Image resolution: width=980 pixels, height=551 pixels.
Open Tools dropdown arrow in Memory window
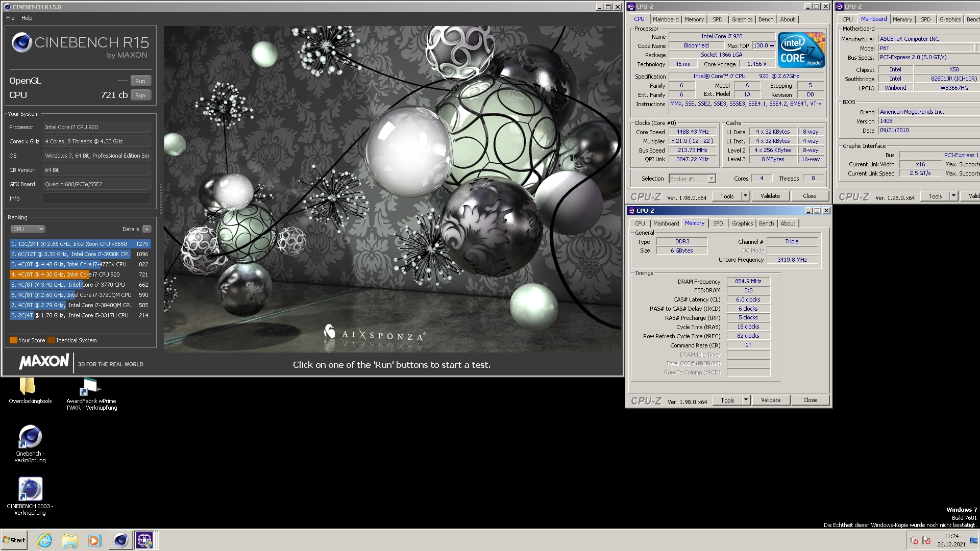[x=746, y=400]
